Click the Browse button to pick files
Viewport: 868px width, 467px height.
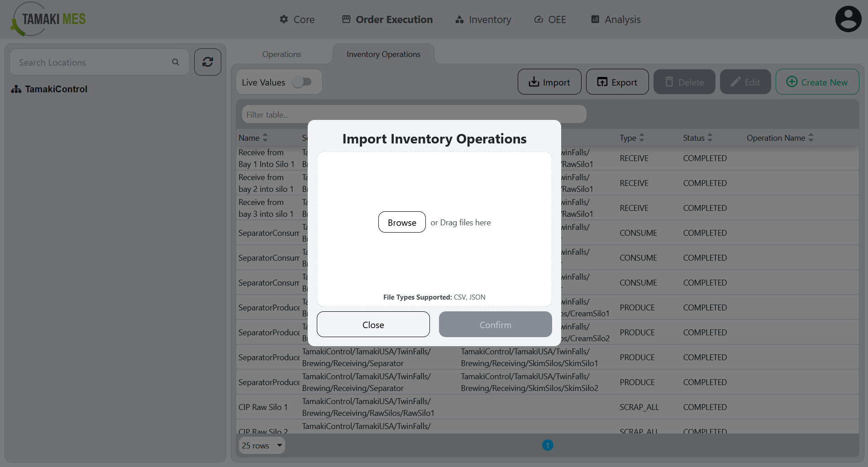[x=402, y=222]
